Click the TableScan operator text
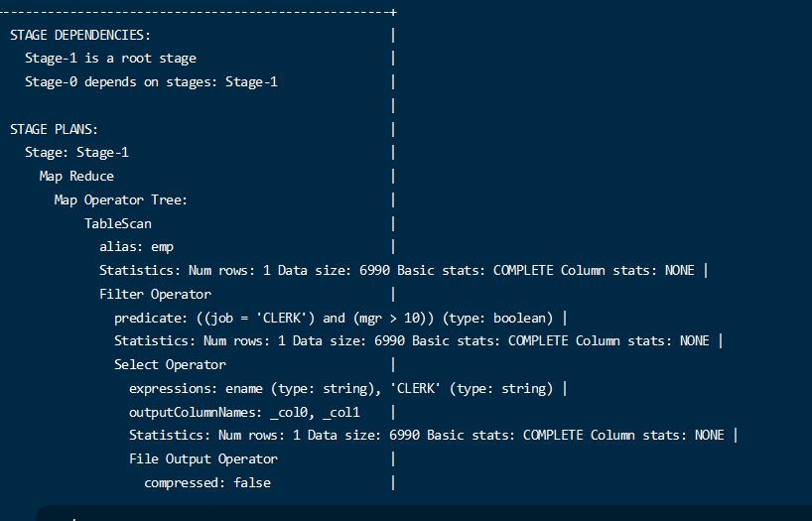 pos(117,224)
